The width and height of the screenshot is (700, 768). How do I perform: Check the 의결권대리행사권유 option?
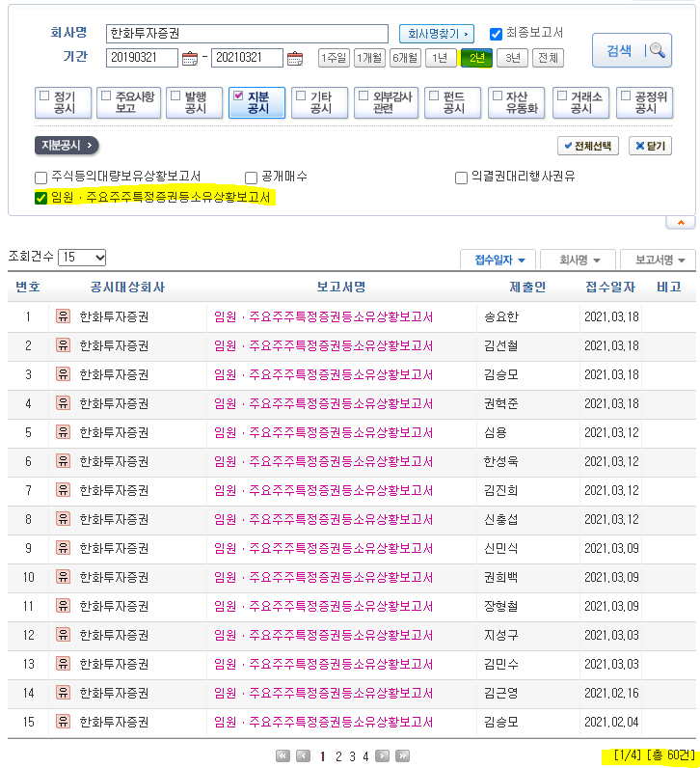pos(461,178)
